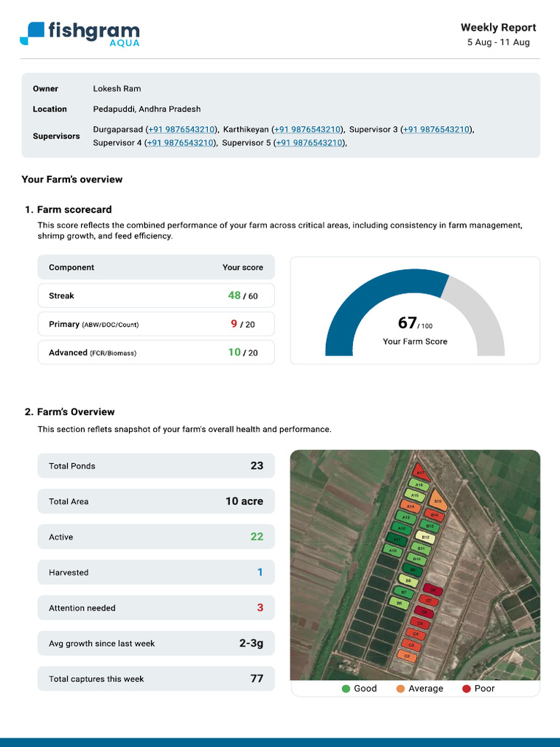Open Durgaparsad's phone number link
The height and width of the screenshot is (747, 560).
point(182,130)
